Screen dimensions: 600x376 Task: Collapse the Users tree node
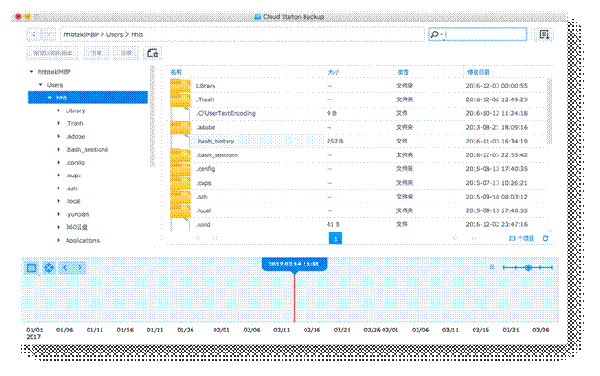coord(40,85)
